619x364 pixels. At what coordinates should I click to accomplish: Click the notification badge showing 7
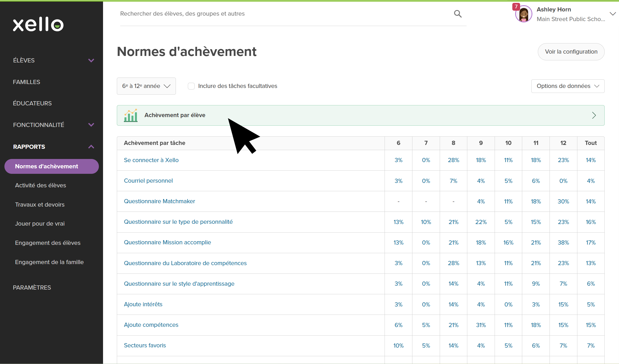(x=516, y=7)
